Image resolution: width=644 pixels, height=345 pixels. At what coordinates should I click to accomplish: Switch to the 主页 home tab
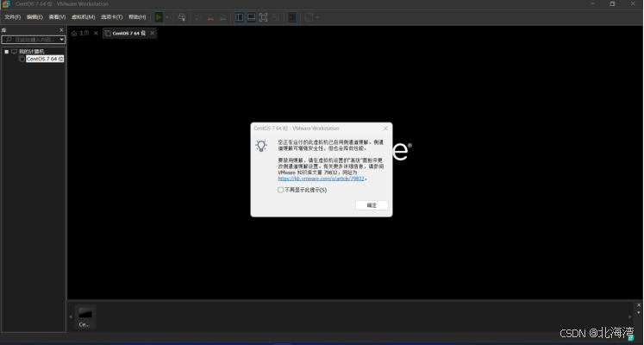80,34
